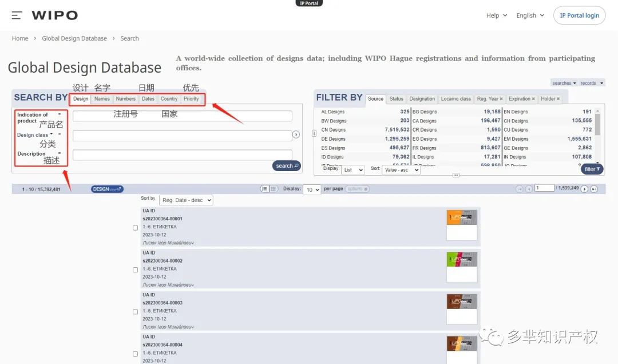Open the records dropdown menu
The width and height of the screenshot is (618, 364).
592,83
